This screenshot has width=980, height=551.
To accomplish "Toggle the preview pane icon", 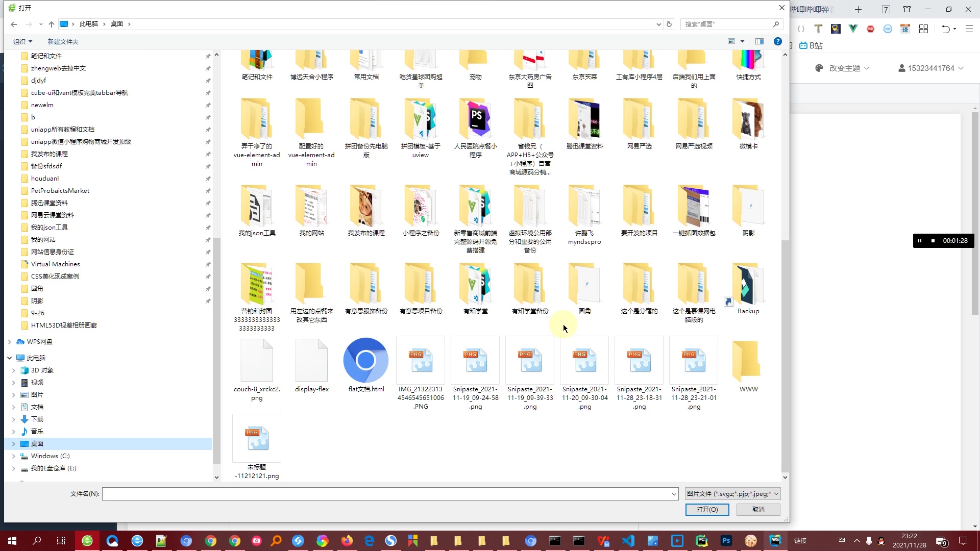I will (x=759, y=41).
